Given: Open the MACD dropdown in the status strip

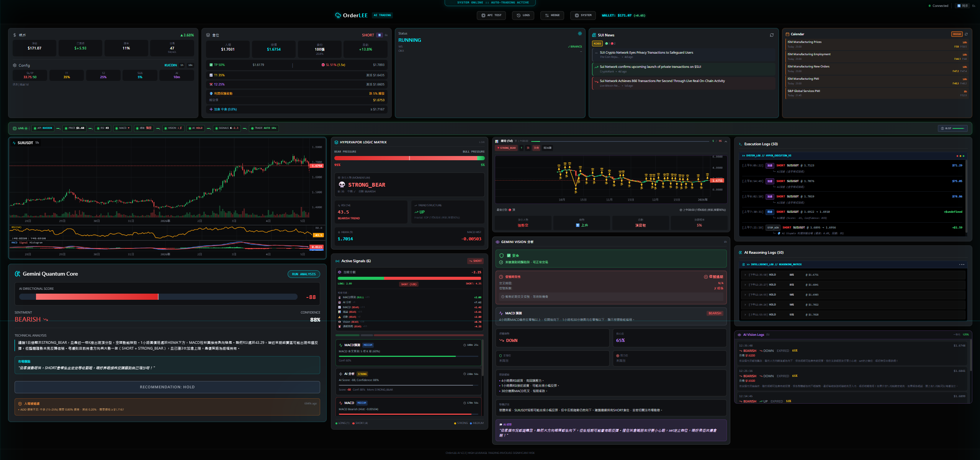Looking at the screenshot, I should click(x=122, y=128).
